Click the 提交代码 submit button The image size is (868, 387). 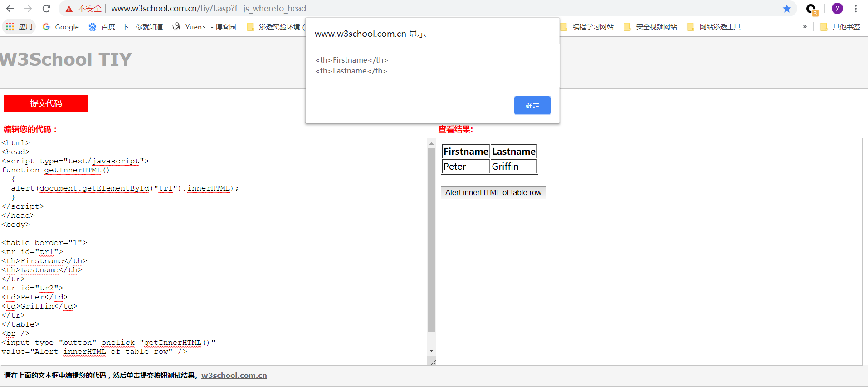click(46, 103)
